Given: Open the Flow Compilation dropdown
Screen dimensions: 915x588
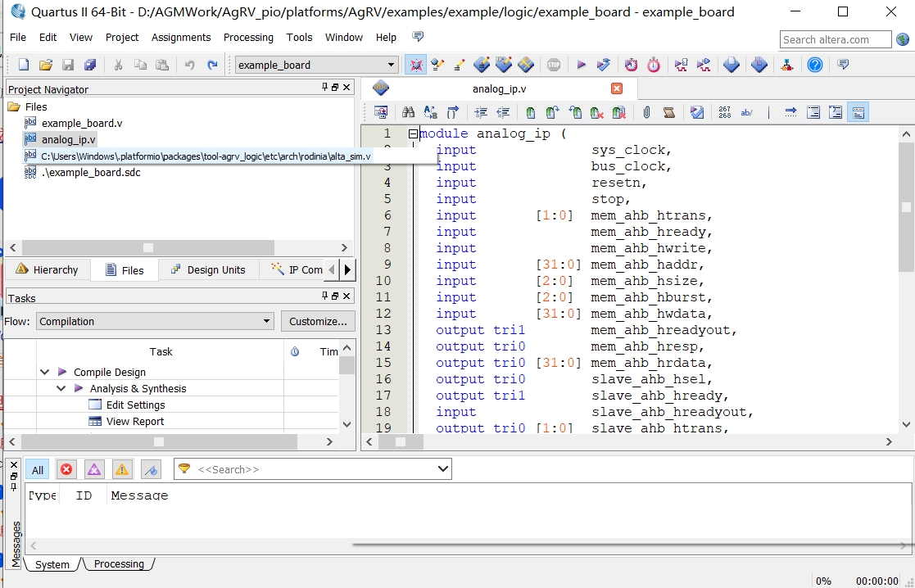Looking at the screenshot, I should [266, 321].
